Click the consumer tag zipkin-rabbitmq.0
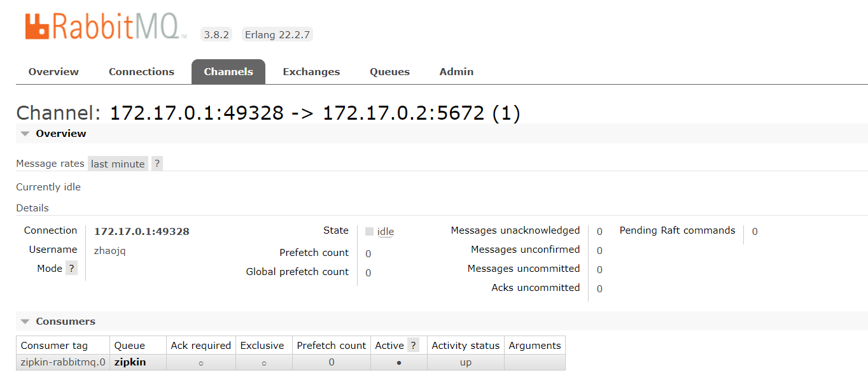 (62, 362)
